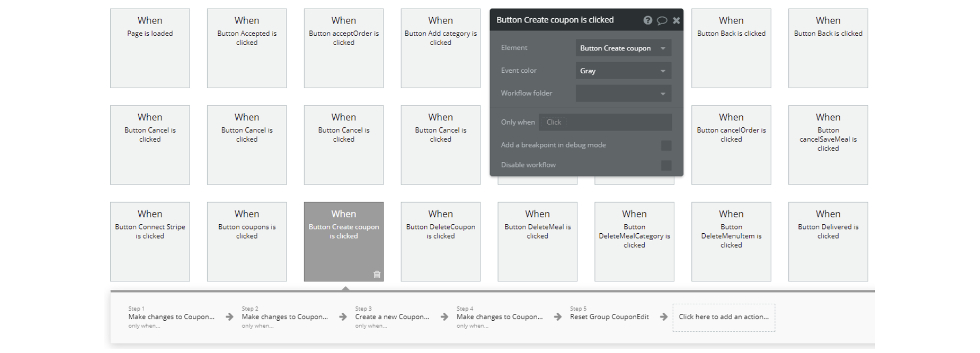Click the Only when condition field
The height and width of the screenshot is (353, 980).
605,122
